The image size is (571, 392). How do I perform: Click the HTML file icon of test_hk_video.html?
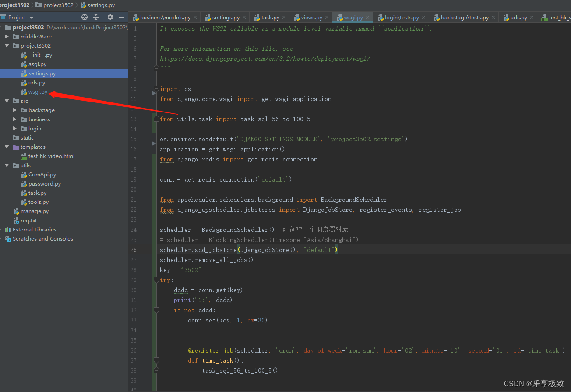[x=25, y=156]
